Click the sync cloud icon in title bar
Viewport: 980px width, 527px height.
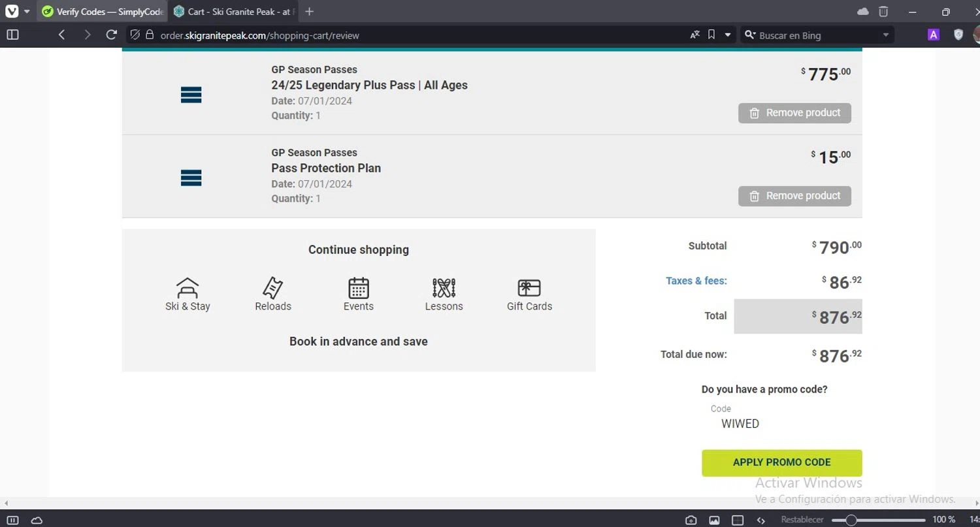coord(862,12)
